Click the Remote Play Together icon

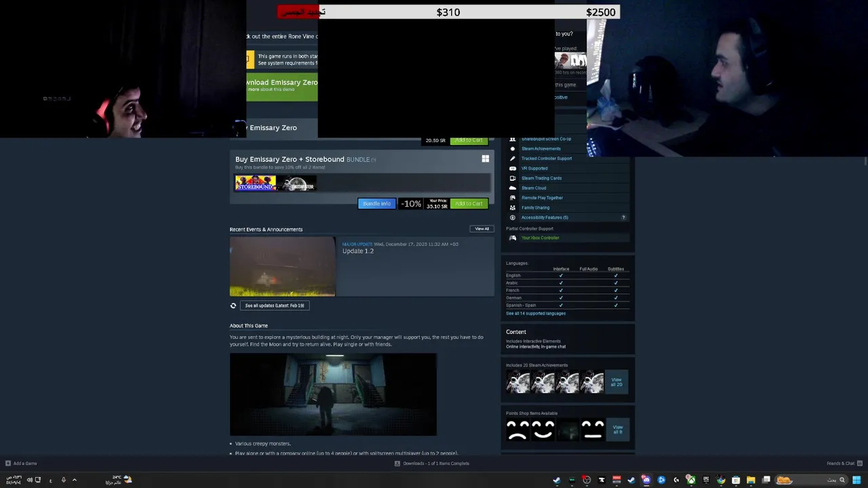(513, 198)
